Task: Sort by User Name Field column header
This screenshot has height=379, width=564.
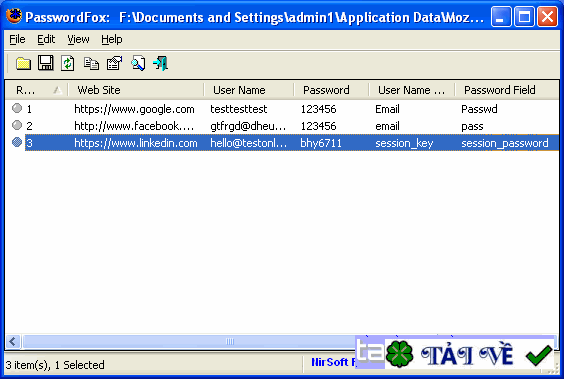Action: click(x=412, y=90)
